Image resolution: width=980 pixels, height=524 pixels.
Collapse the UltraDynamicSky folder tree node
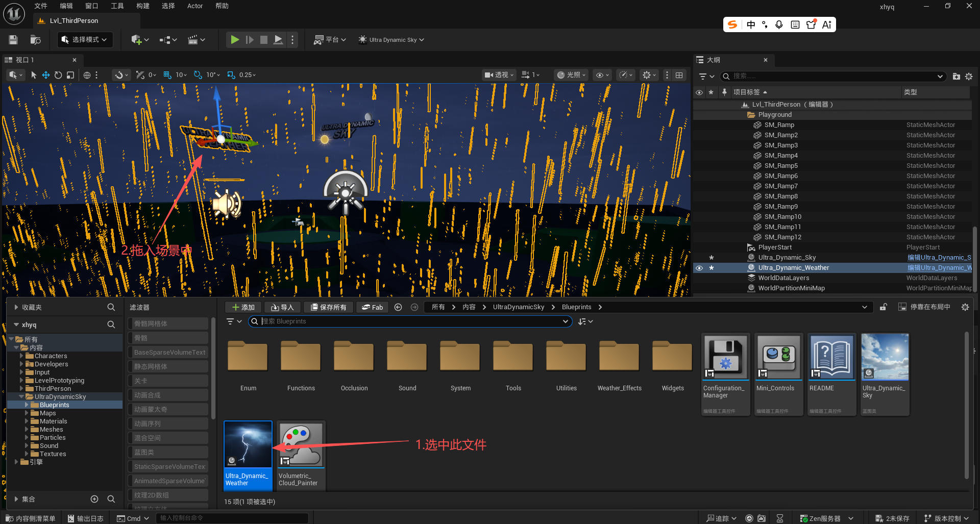pyautogui.click(x=21, y=397)
